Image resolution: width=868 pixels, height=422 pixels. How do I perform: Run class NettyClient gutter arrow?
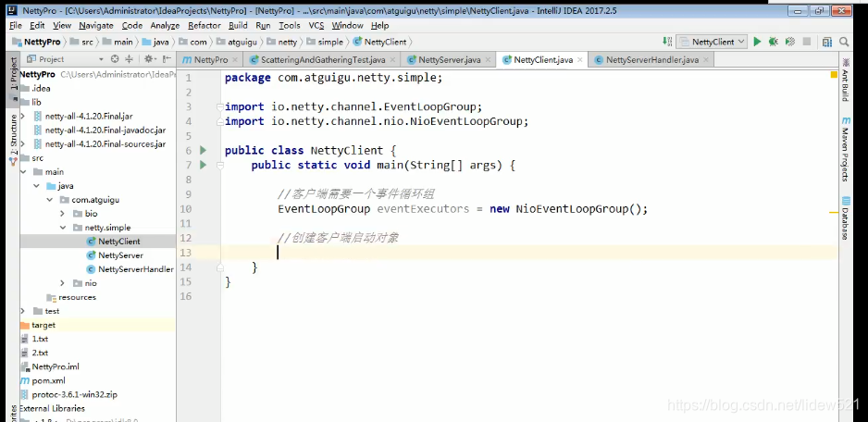[x=204, y=150]
